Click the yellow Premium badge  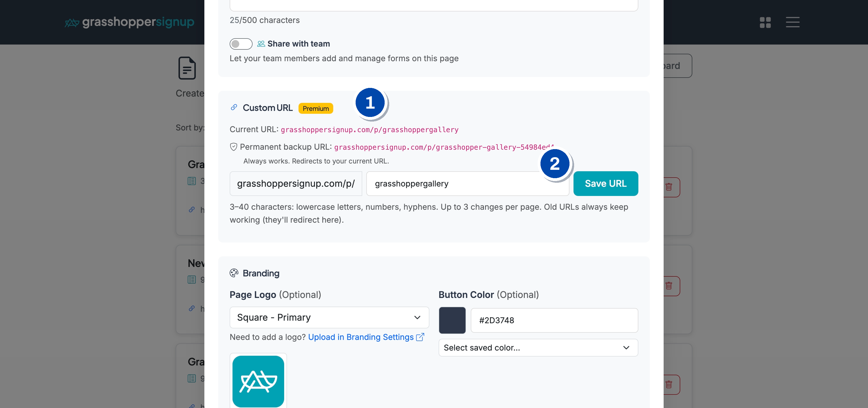[316, 108]
